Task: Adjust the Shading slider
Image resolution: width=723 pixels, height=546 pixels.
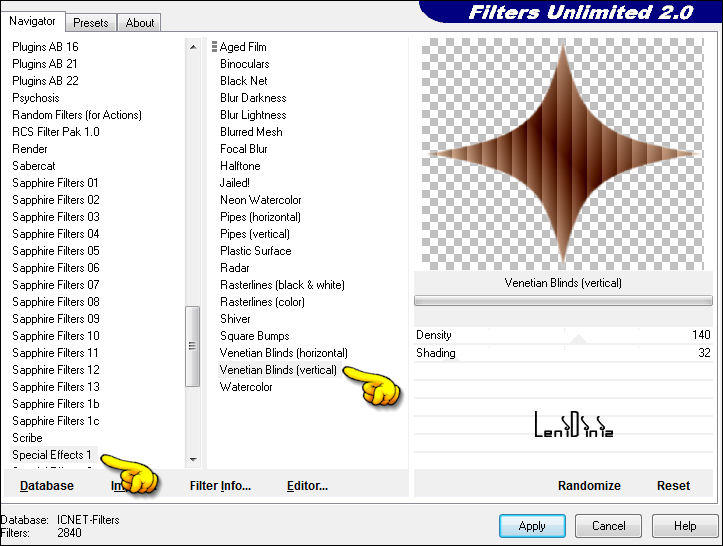Action: coord(565,353)
